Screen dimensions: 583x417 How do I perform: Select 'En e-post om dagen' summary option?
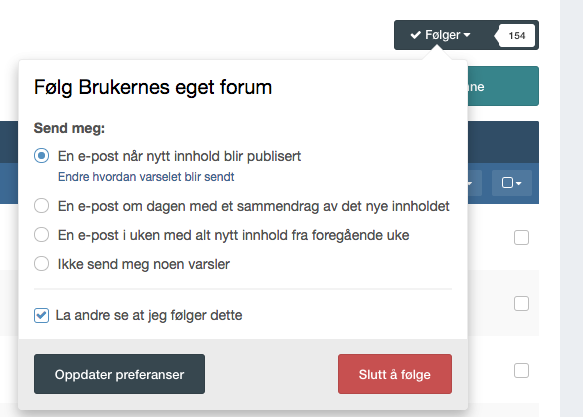(41, 206)
